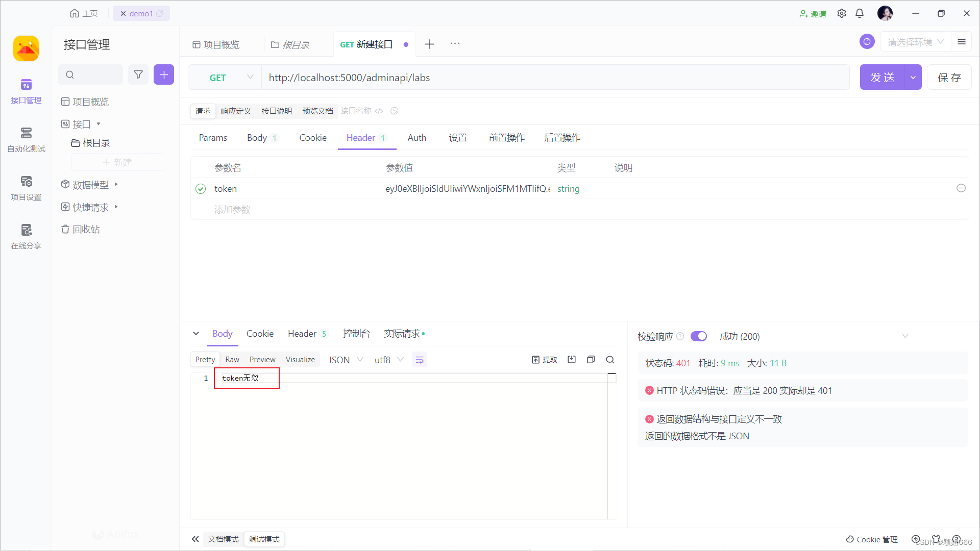
Task: Open the 实际请求 response tab
Action: 404,334
